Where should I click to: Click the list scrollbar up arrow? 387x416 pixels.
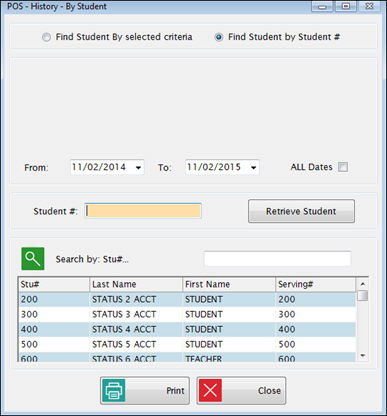click(363, 284)
